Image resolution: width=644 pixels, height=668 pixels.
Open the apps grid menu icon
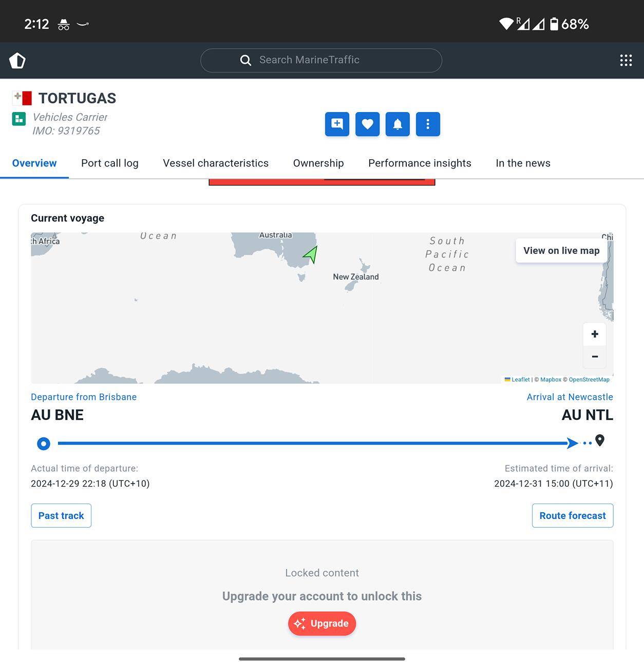tap(626, 61)
